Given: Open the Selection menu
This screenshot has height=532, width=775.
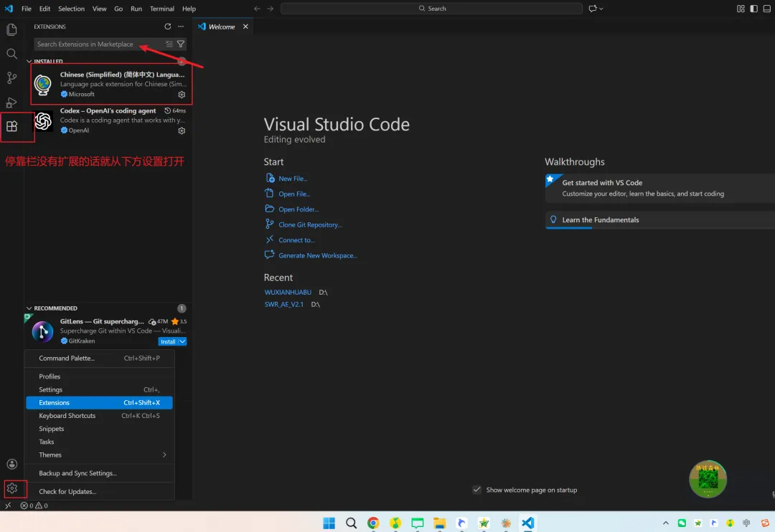Looking at the screenshot, I should (x=71, y=9).
